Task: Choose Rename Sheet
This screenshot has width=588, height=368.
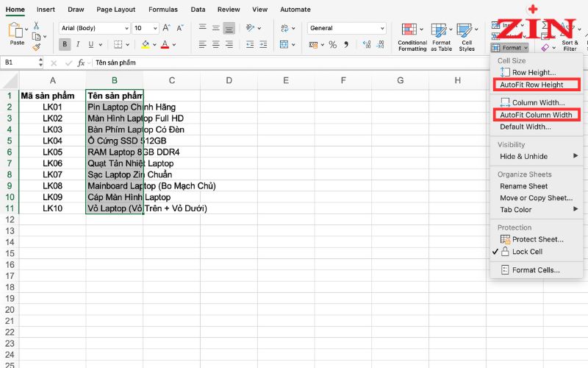Action: (x=537, y=186)
